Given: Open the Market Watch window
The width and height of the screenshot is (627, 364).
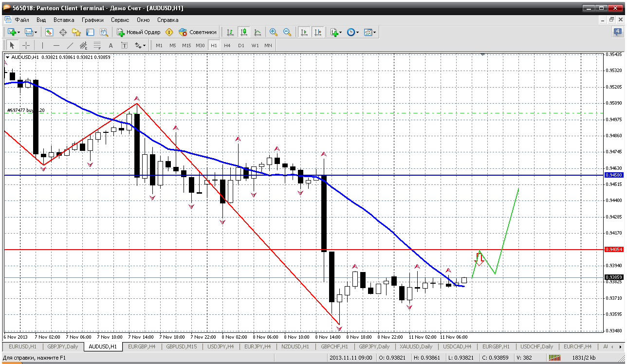Looking at the screenshot, I should point(49,32).
